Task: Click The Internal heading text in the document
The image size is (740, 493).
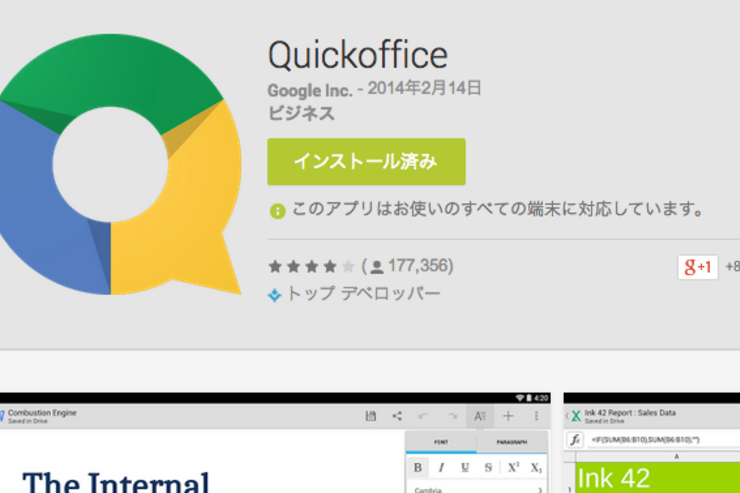Action: coord(116,482)
